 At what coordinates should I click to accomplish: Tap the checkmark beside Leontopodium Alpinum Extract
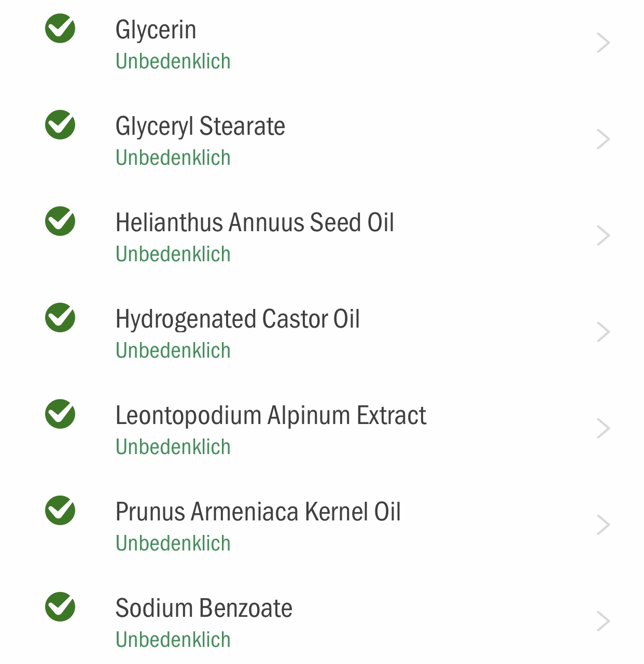(x=60, y=414)
